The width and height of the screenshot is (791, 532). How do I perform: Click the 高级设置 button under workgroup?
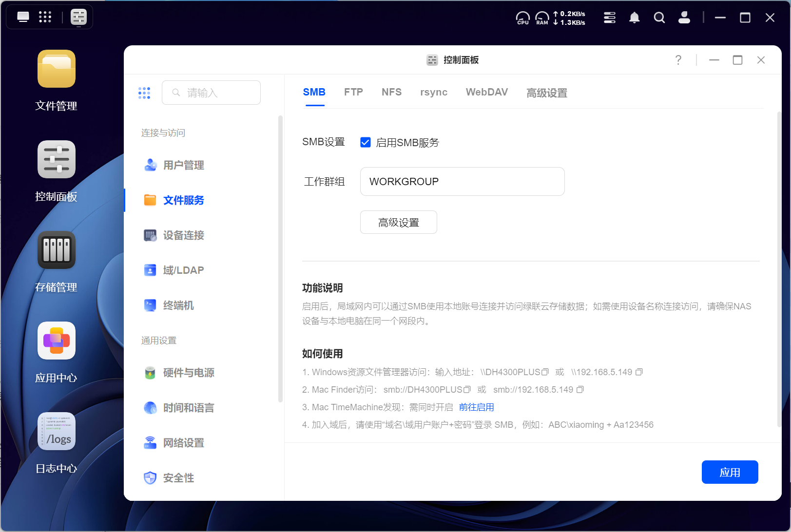pyautogui.click(x=399, y=222)
